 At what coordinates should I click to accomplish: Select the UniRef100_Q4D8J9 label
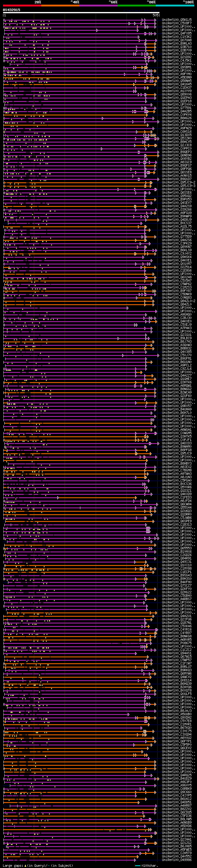[177, 220]
